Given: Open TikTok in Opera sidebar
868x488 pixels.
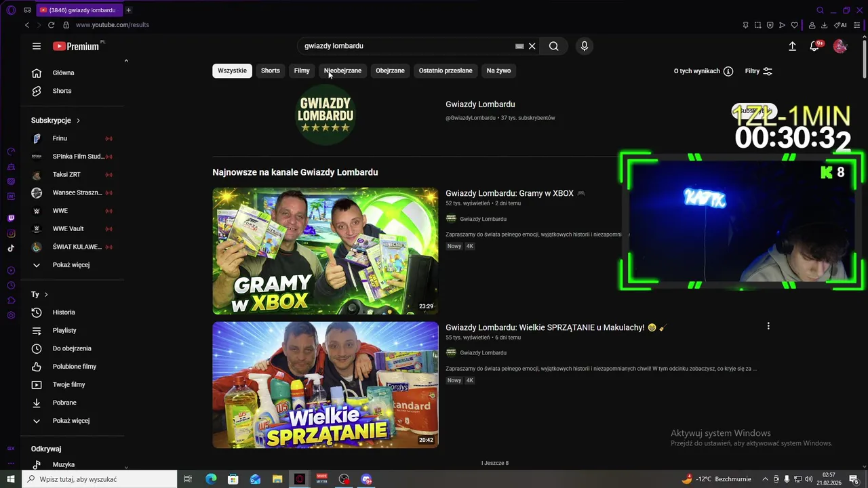Looking at the screenshot, I should click(11, 248).
